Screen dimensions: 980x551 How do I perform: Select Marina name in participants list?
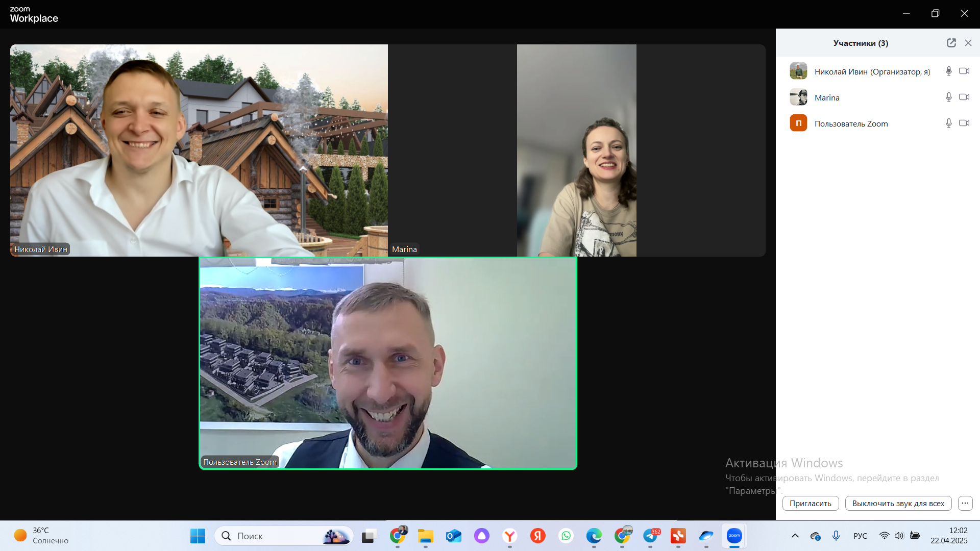827,97
